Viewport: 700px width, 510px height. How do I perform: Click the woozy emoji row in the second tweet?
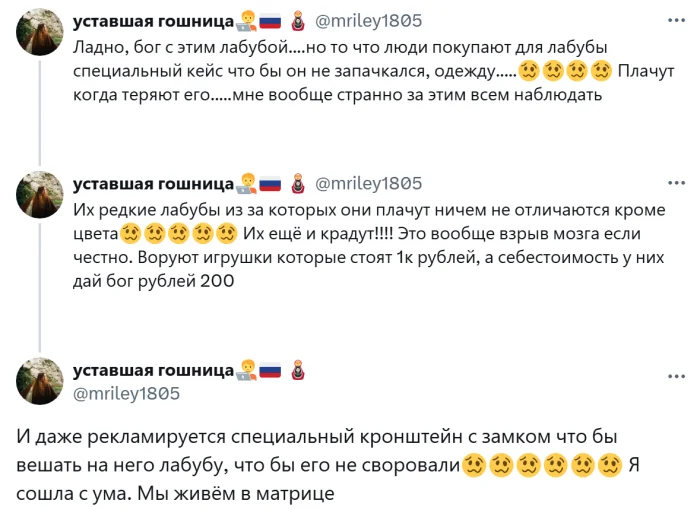pos(179,233)
